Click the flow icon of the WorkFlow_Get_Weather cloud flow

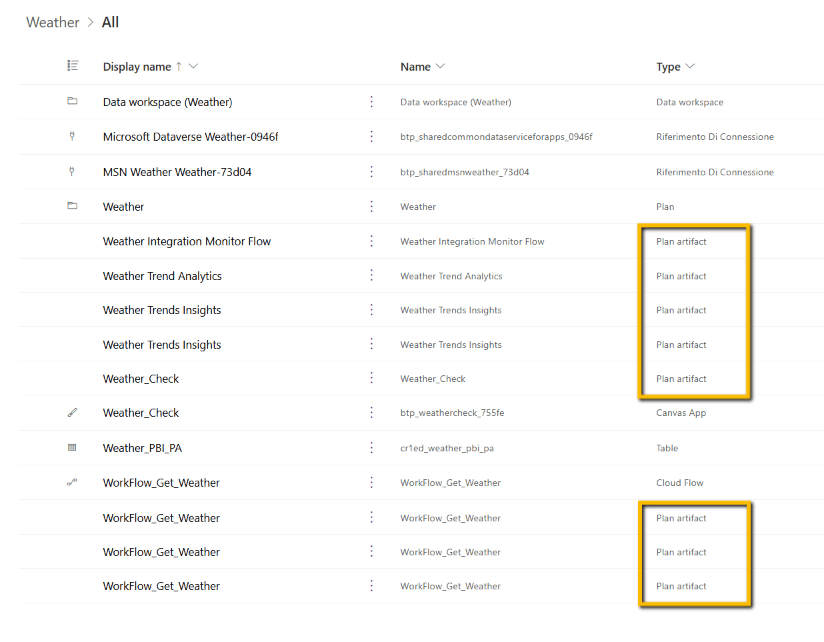coord(72,483)
